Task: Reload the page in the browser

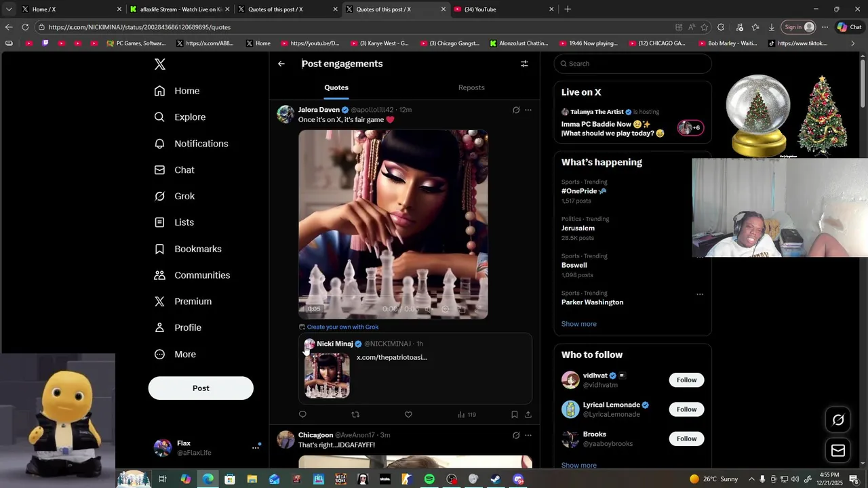Action: point(25,27)
